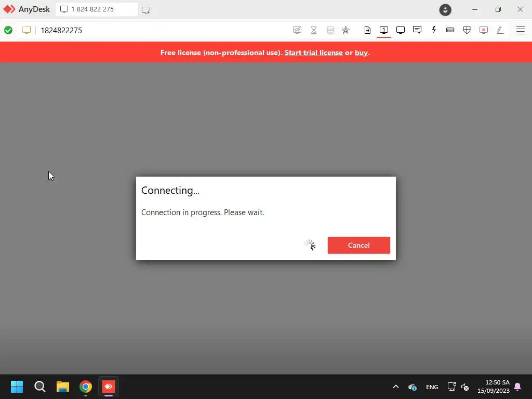Follow the buy link in red banner
532x399 pixels.
click(361, 52)
